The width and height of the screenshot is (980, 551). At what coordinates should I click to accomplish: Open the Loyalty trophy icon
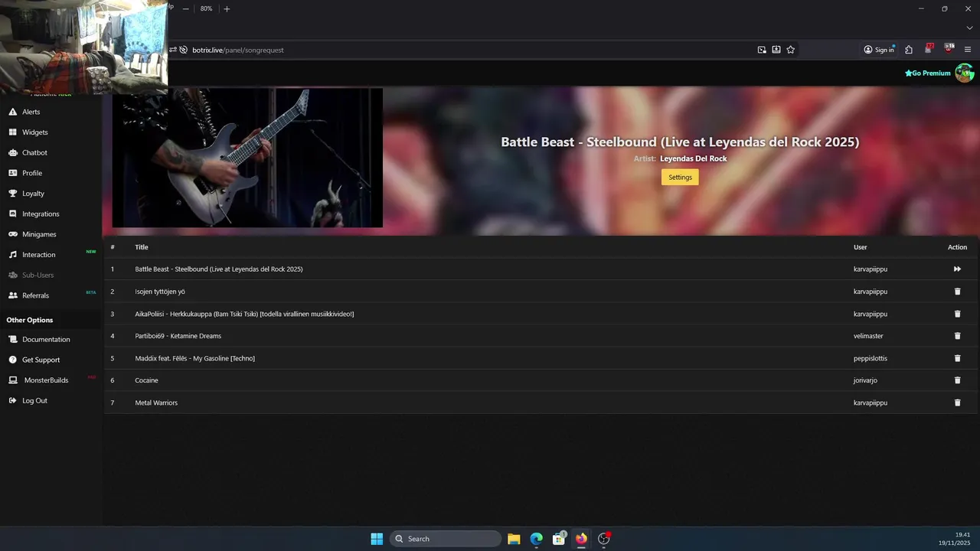tap(12, 194)
